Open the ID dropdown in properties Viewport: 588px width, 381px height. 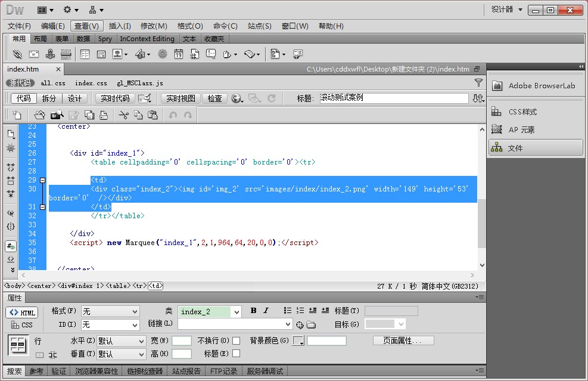coord(110,324)
